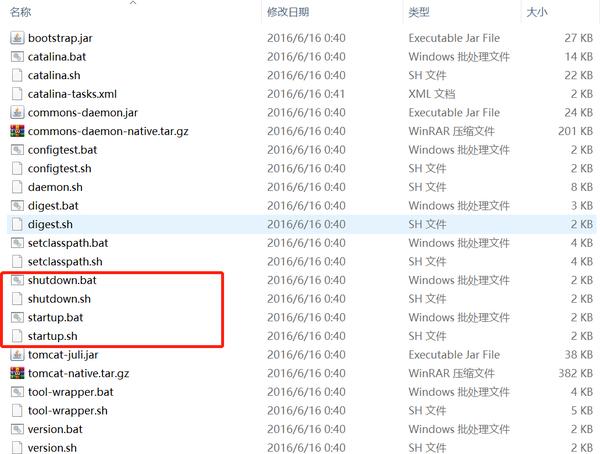The width and height of the screenshot is (600, 454).
Task: Click the 27 KB size value
Action: point(579,38)
